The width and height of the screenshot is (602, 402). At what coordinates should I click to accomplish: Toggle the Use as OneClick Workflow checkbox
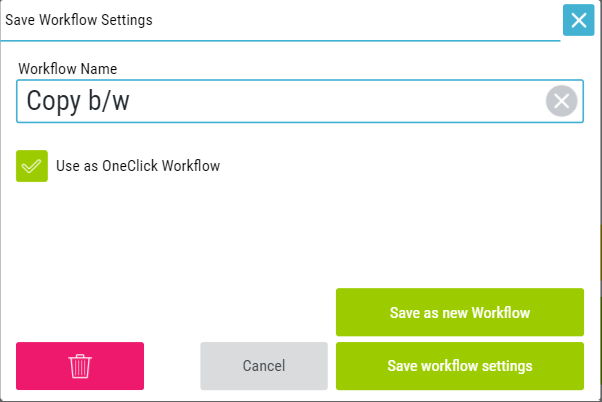click(x=32, y=166)
